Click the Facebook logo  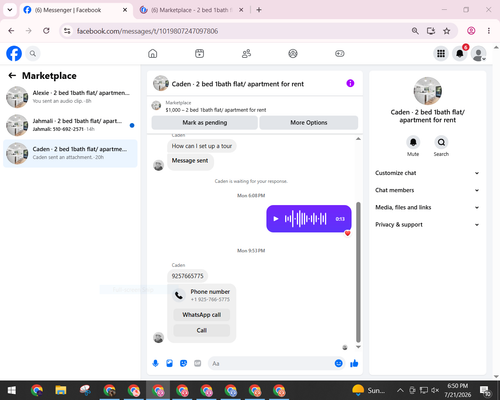coord(14,53)
